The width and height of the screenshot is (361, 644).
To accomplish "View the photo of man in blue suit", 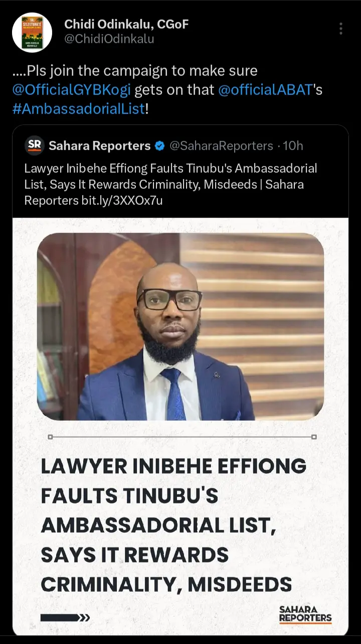I will pyautogui.click(x=180, y=327).
